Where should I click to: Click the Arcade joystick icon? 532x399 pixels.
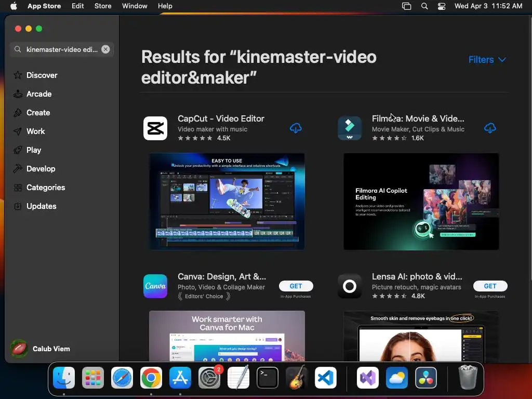pos(18,94)
